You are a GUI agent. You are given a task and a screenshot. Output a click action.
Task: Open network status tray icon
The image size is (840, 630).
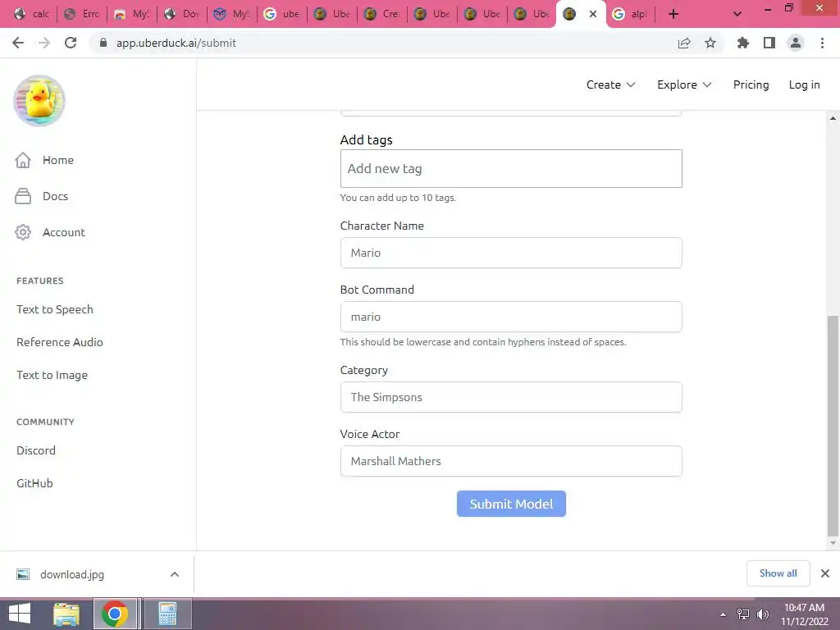743,614
